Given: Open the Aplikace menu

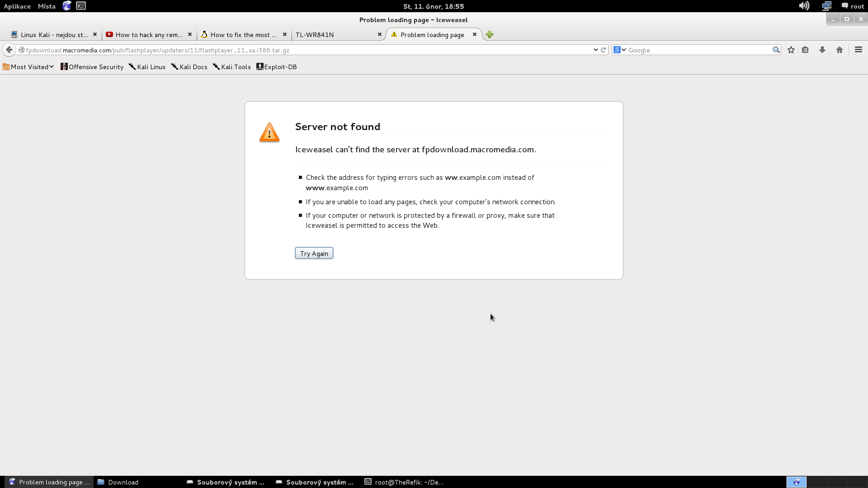Looking at the screenshot, I should point(17,6).
